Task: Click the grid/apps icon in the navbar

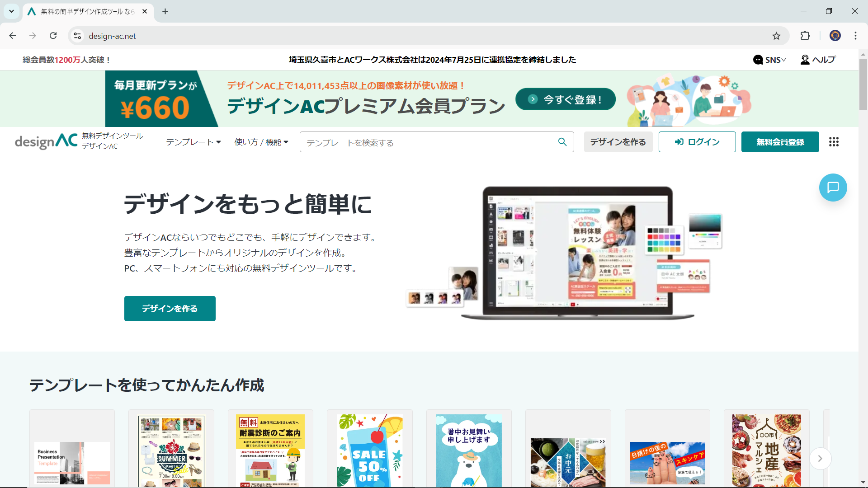Action: [x=834, y=142]
